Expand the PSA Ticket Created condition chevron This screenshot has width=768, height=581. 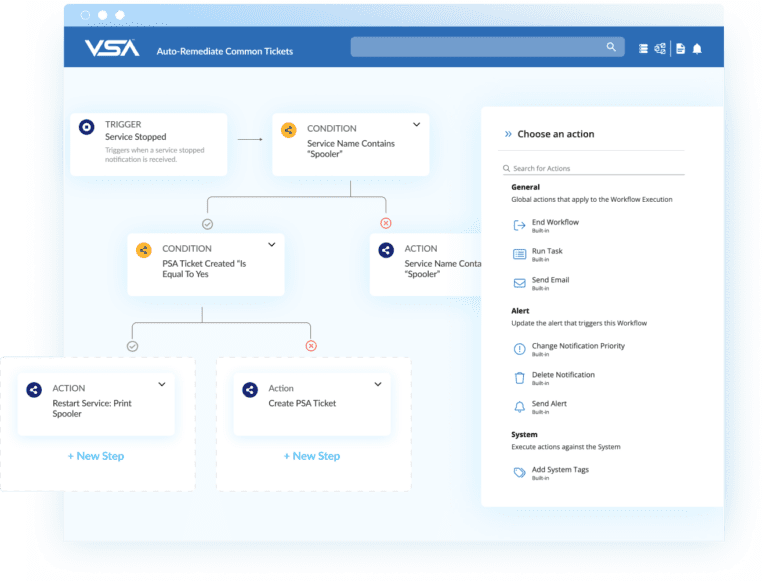point(272,244)
